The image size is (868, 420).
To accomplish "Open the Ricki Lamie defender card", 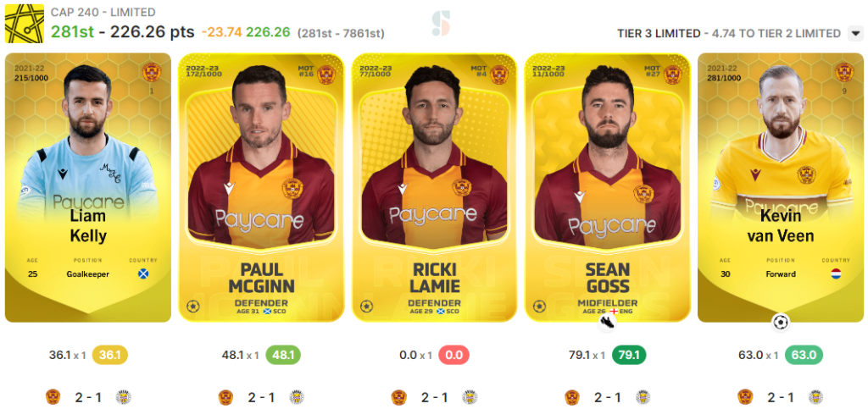I will (x=434, y=187).
